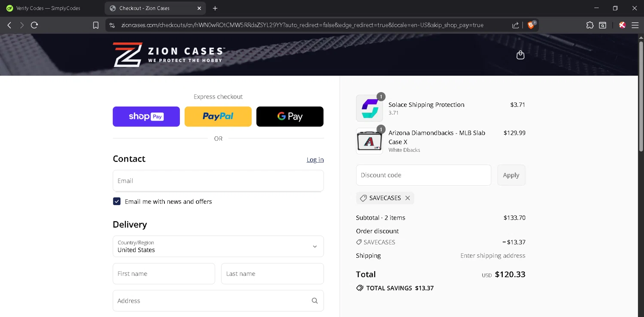
Task: Uncheck Email me with news and offers
Action: [x=117, y=201]
